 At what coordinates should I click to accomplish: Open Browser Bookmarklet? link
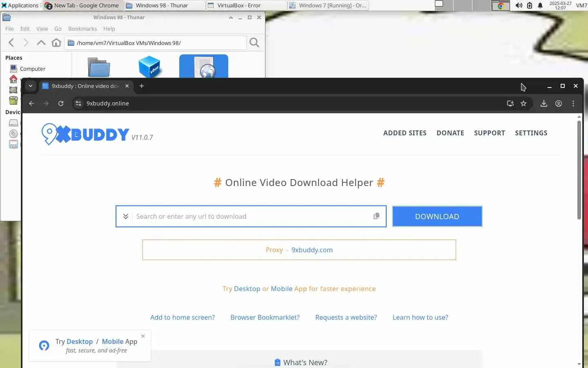[265, 317]
